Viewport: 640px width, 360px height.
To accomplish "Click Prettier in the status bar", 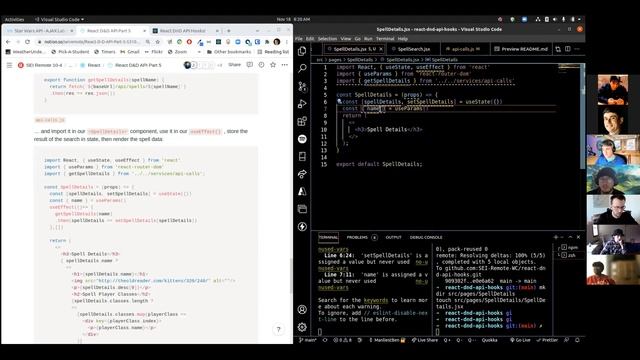I will [x=547, y=340].
